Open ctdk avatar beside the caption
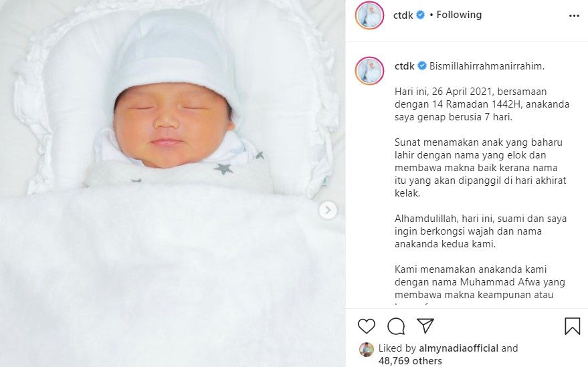Viewport: 588px width, 367px height. (369, 71)
